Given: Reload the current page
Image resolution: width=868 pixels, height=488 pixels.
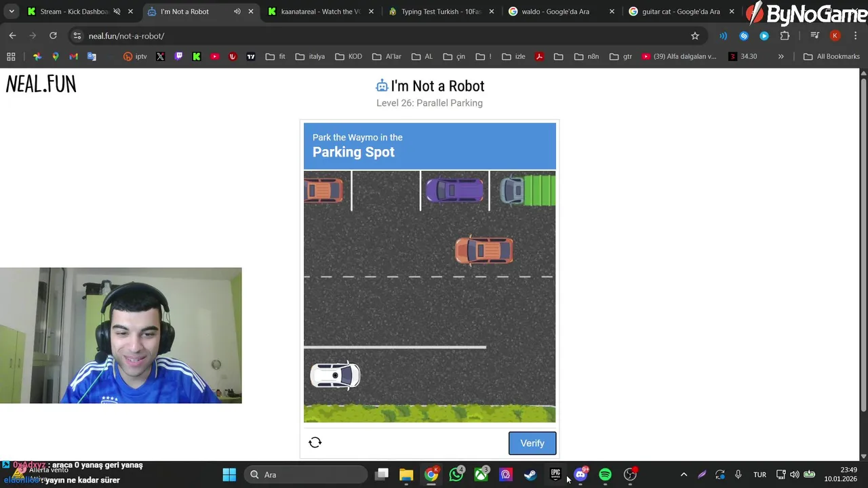Looking at the screenshot, I should click(53, 36).
